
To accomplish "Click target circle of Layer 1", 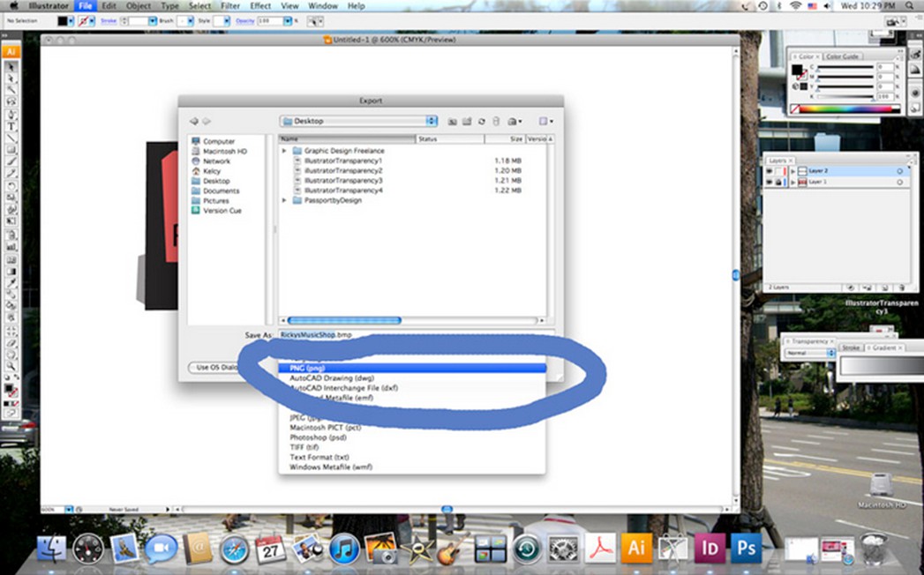I will pos(899,182).
